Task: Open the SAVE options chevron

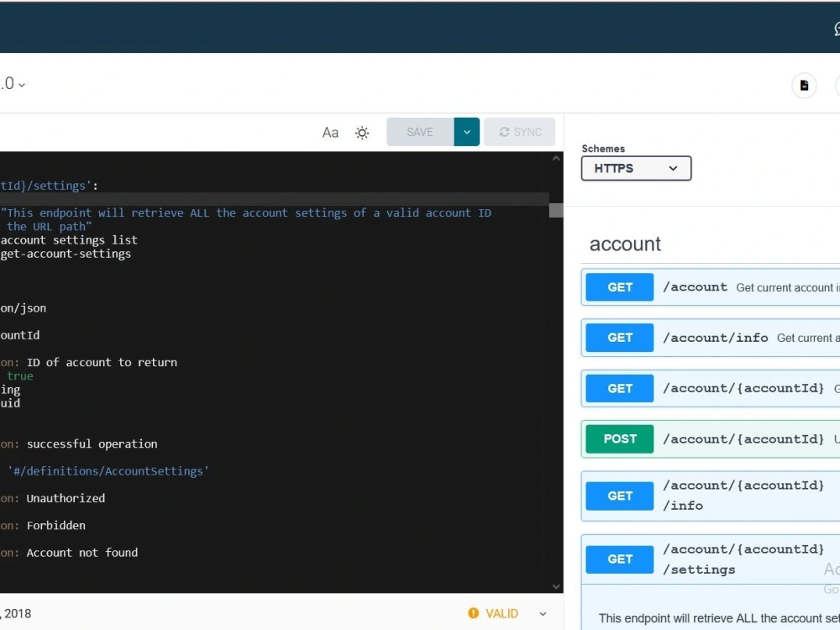Action: coord(467,132)
